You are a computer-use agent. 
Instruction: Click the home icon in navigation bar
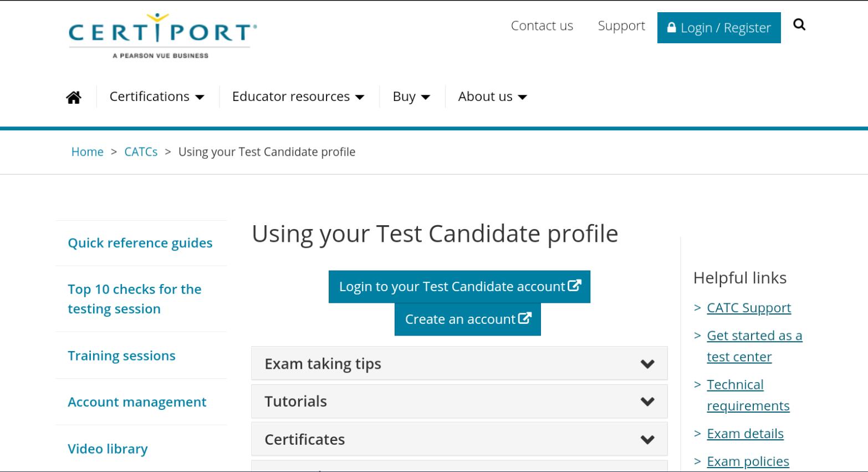[x=74, y=97]
